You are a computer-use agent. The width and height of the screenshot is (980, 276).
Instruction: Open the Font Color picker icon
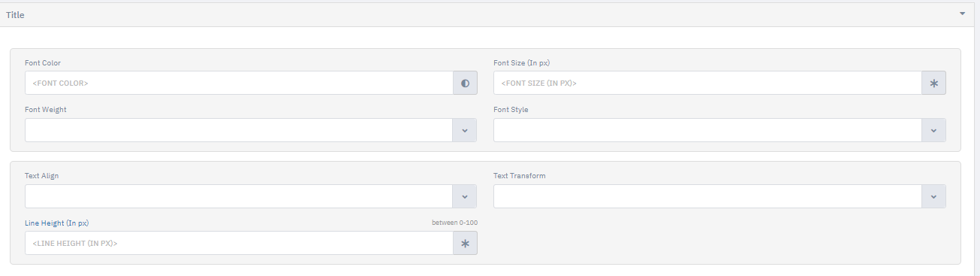coord(465,83)
